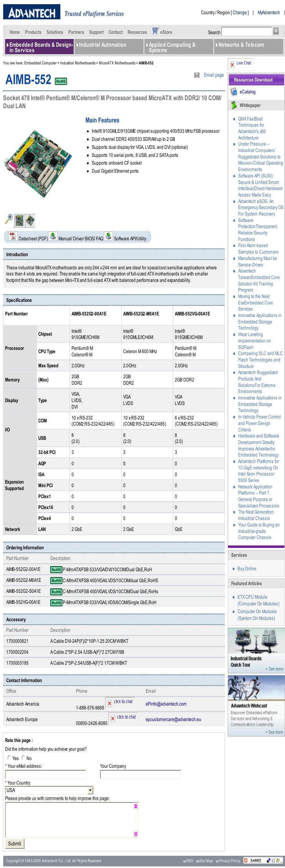Viewport: 285px width, 868px height.
Task: Open the ETX CPU Module article link
Action: click(x=258, y=600)
